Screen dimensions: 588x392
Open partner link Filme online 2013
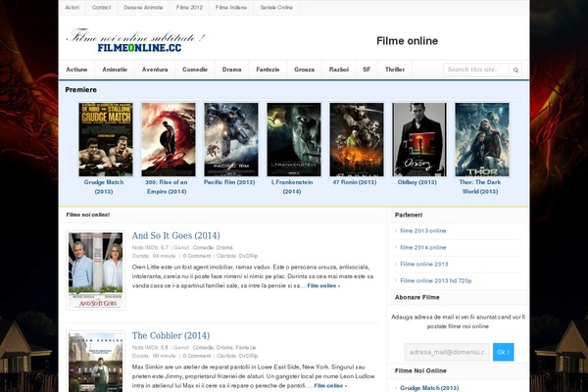pyautogui.click(x=424, y=264)
